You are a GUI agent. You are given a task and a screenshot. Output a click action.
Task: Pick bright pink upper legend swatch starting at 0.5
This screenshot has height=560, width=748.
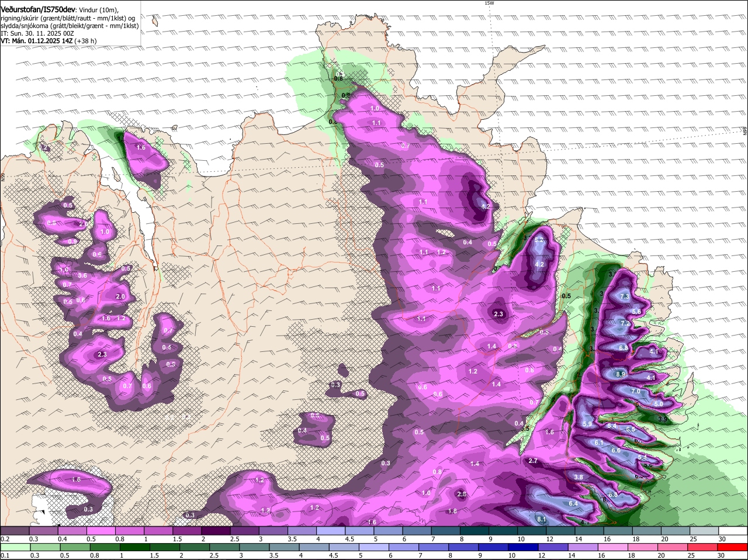pos(101,530)
